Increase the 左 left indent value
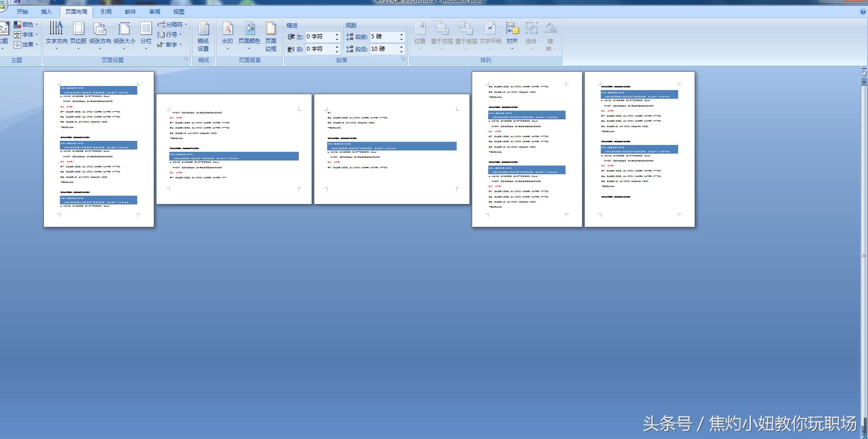 click(337, 34)
